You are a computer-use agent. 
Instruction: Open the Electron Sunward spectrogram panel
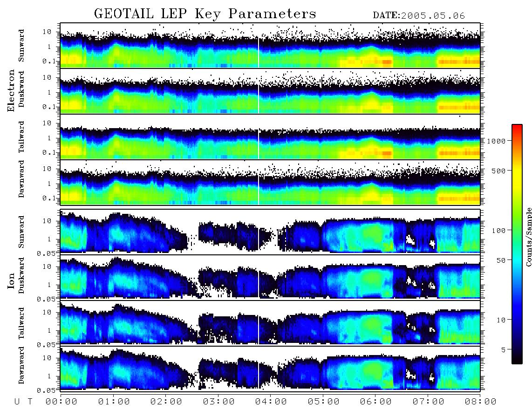click(270, 46)
